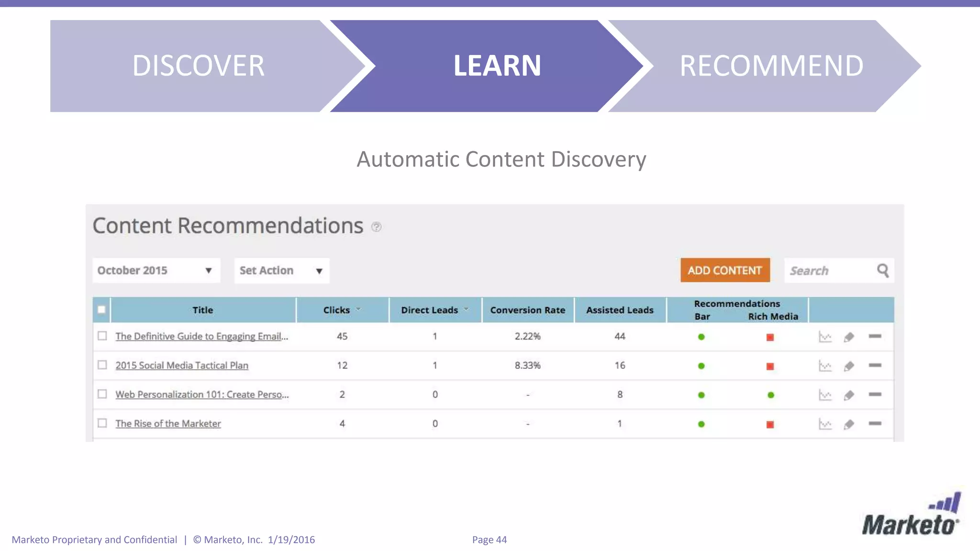Open help icon beside Content Recommendations

tap(377, 227)
